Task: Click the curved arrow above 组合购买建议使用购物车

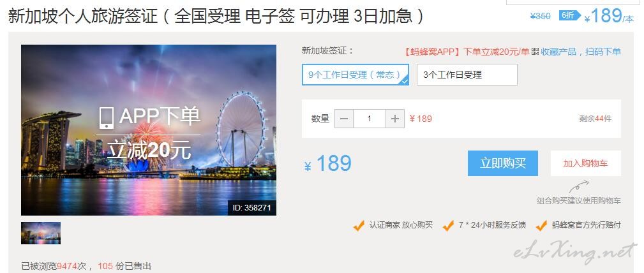Action: 579,187
